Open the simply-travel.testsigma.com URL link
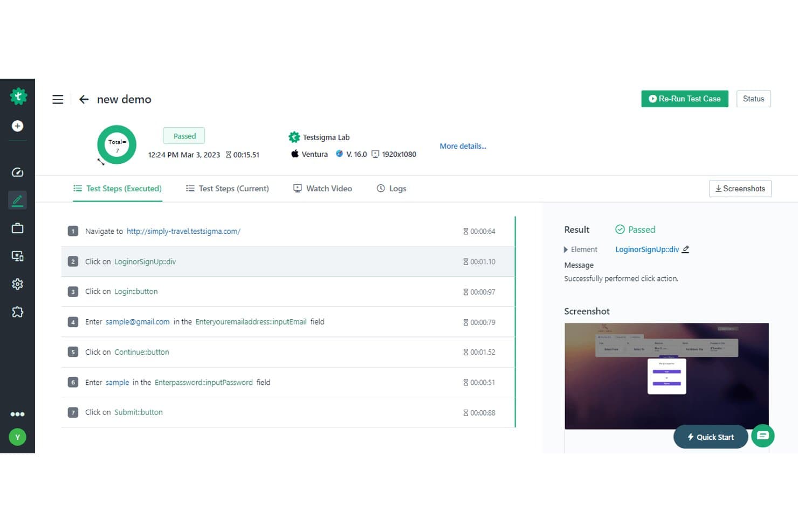Screen dimensions: 798x532 point(184,231)
